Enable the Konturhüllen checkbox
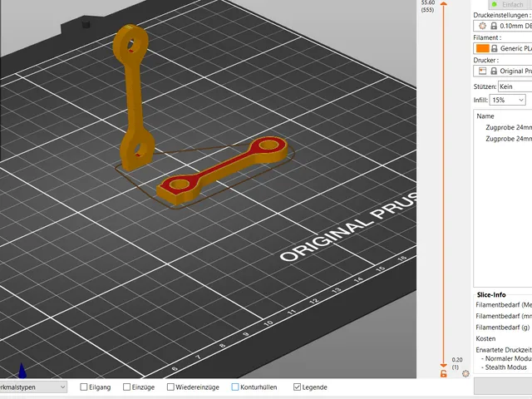The height and width of the screenshot is (399, 532). point(235,387)
